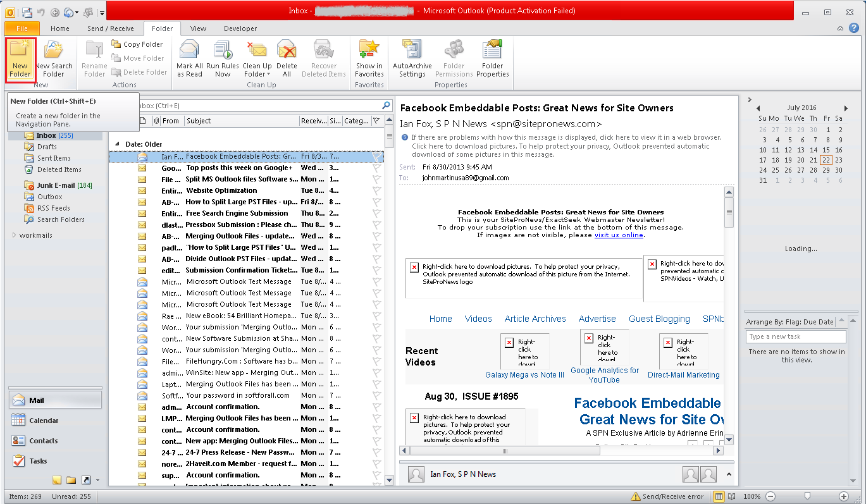Viewport: 866px width, 504px height.
Task: Click Delete All in Clean Up group
Action: tap(287, 59)
